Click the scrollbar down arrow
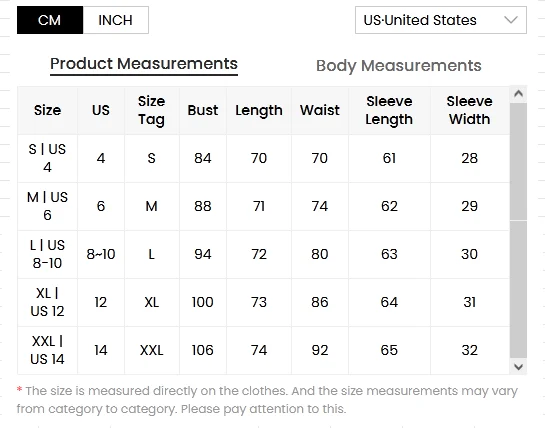This screenshot has width=545, height=428. click(x=518, y=366)
